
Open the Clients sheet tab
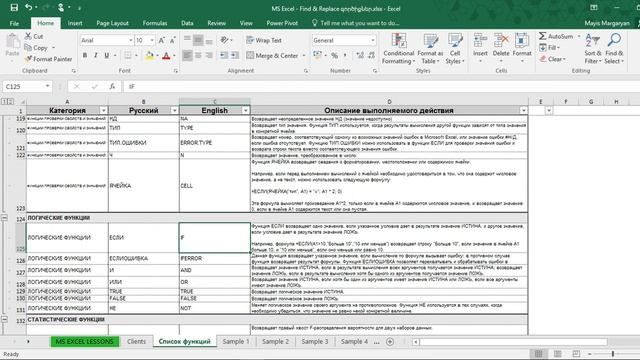tap(136, 341)
